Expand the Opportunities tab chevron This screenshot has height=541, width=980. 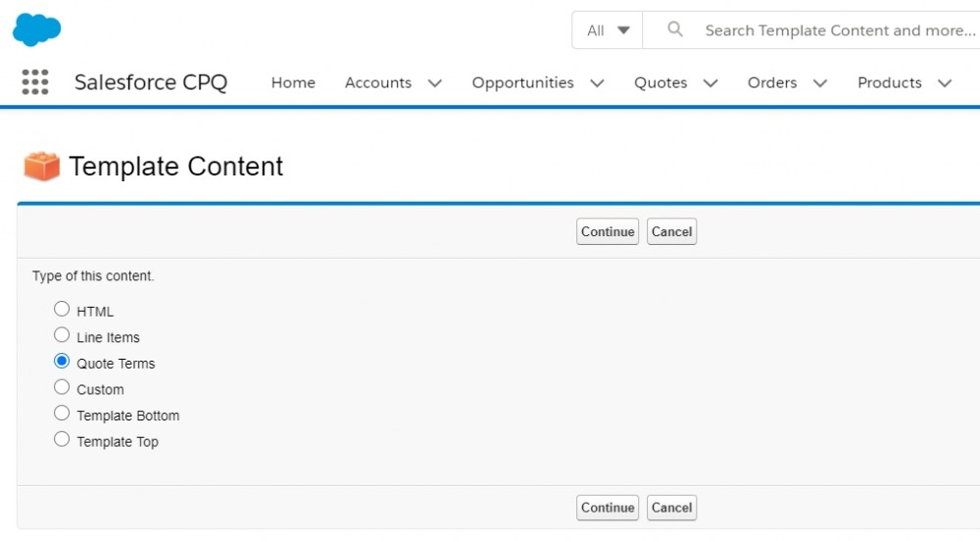(597, 83)
